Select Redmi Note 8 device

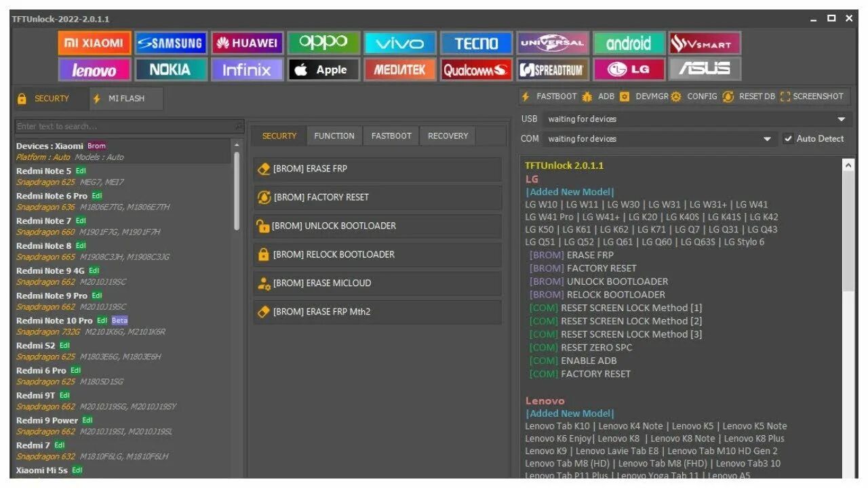[123, 251]
